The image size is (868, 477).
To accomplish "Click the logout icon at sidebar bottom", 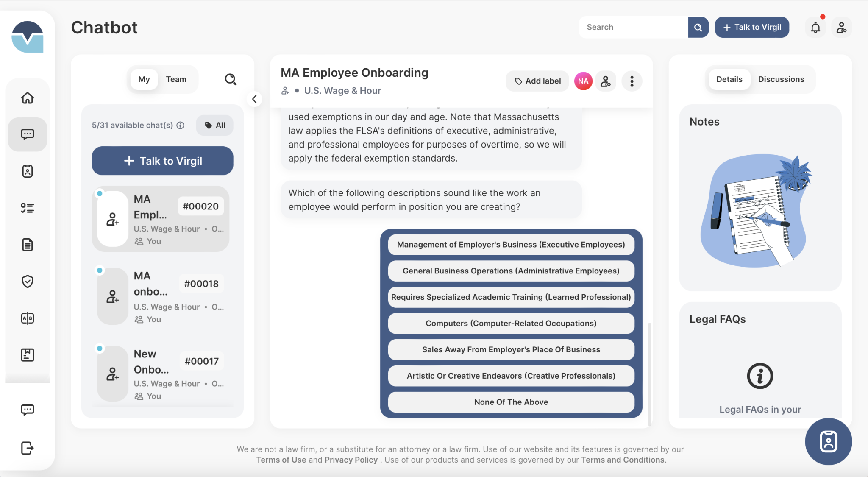I will (x=27, y=448).
